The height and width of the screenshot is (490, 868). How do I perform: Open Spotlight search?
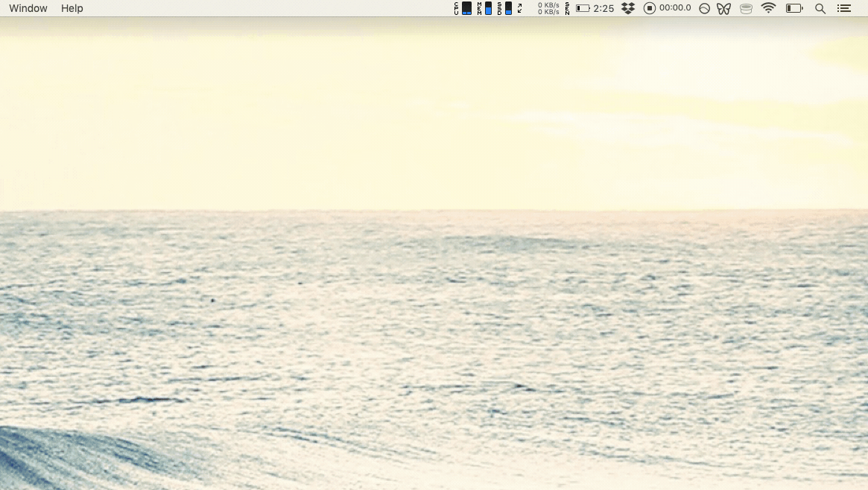[x=820, y=8]
